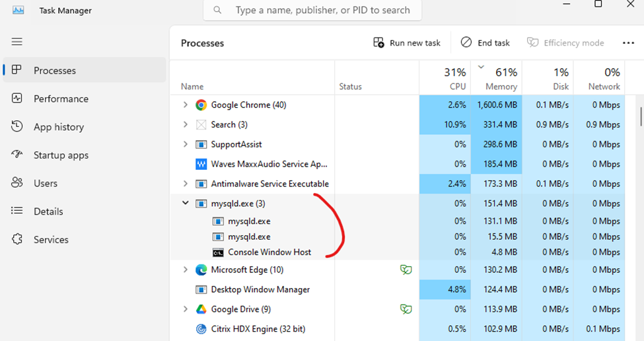The height and width of the screenshot is (341, 644).
Task: Open the Details page
Action: [85, 211]
